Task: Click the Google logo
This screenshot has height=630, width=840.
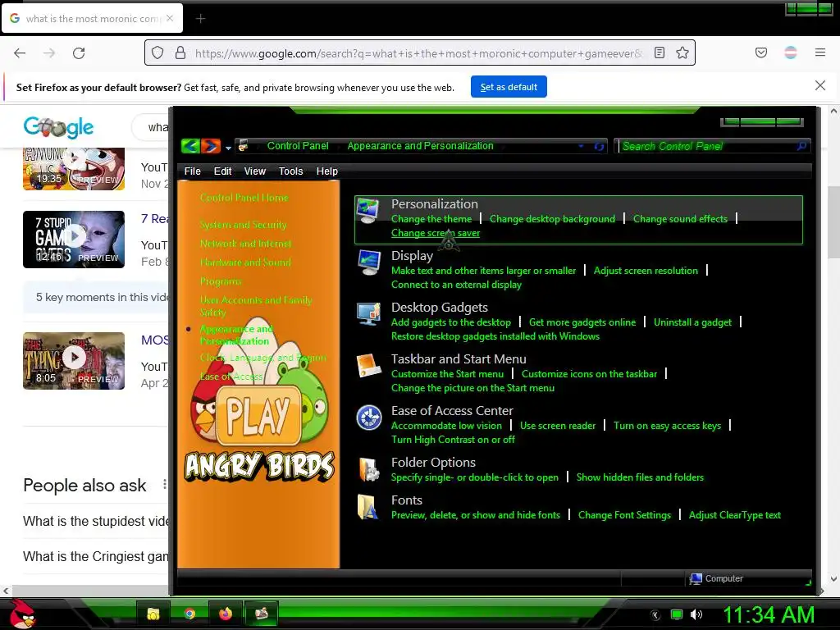Action: [x=58, y=127]
